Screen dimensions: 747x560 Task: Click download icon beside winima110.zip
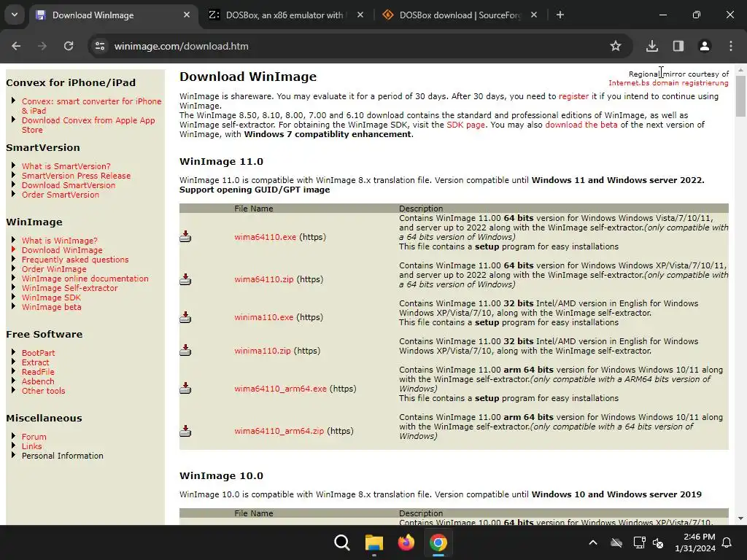tap(185, 351)
